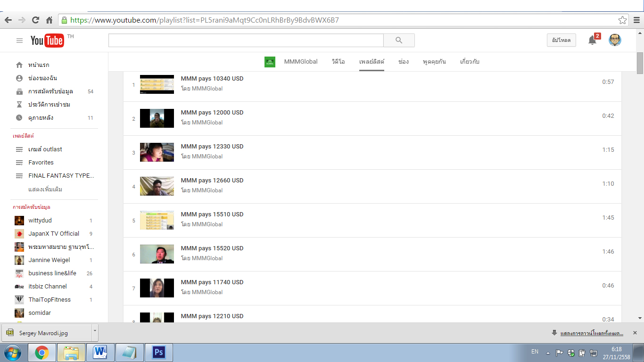Viewport: 644px width, 362px height.
Task: Open MMMGlobal channel name tab
Action: pyautogui.click(x=301, y=62)
